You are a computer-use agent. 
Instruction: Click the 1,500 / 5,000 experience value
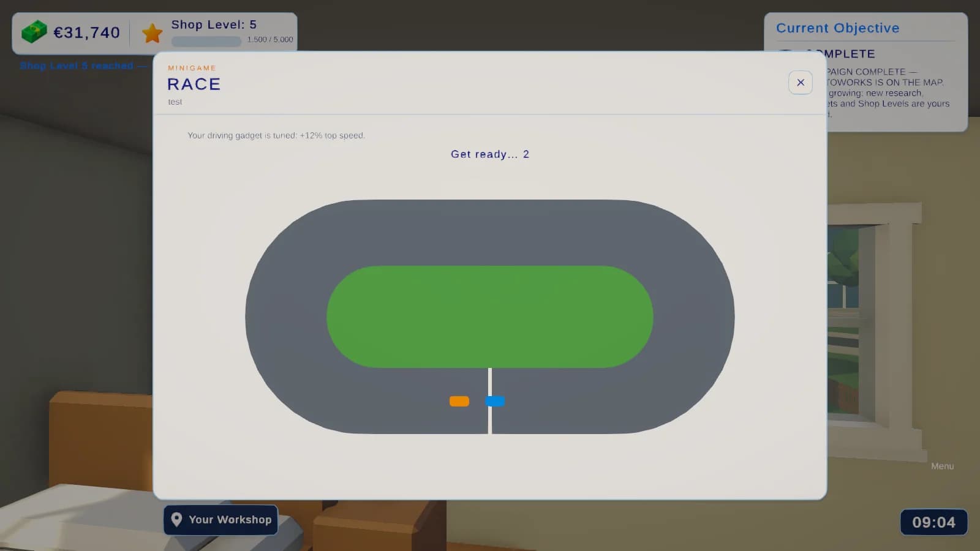click(270, 39)
